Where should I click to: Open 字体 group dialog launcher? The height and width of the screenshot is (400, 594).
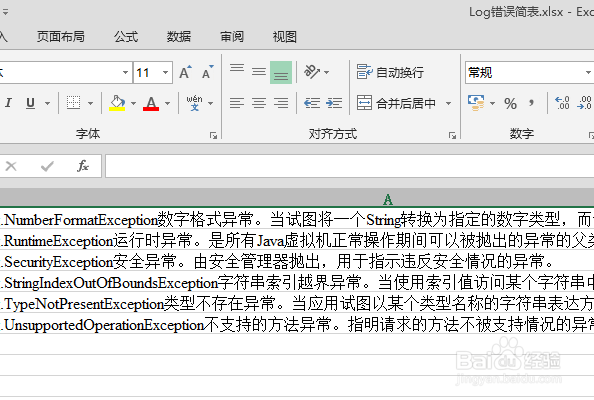tap(213, 135)
